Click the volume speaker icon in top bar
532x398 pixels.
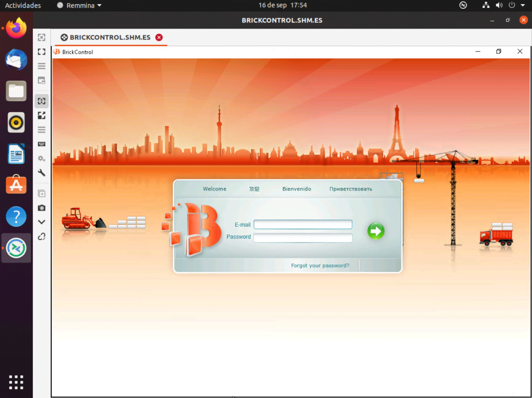(499, 5)
